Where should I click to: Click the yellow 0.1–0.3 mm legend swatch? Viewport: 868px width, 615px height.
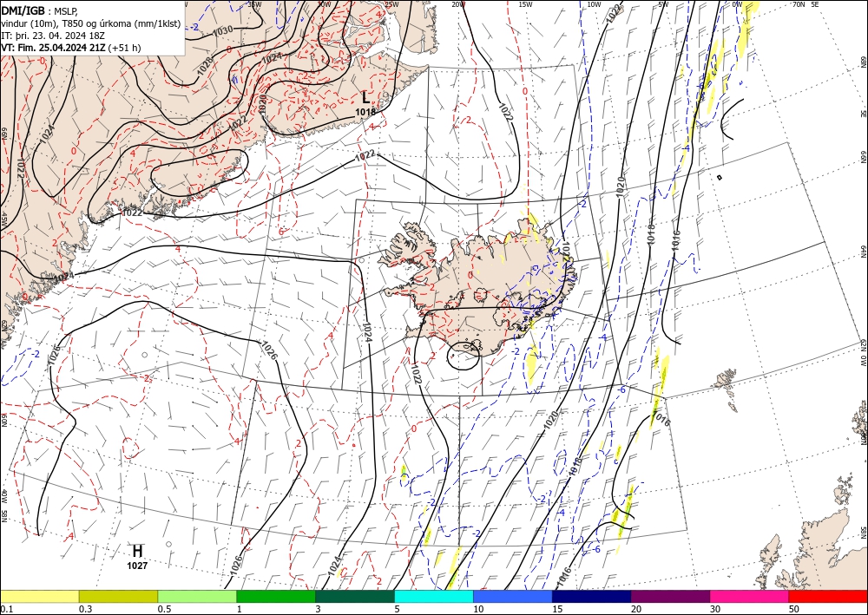click(x=39, y=596)
